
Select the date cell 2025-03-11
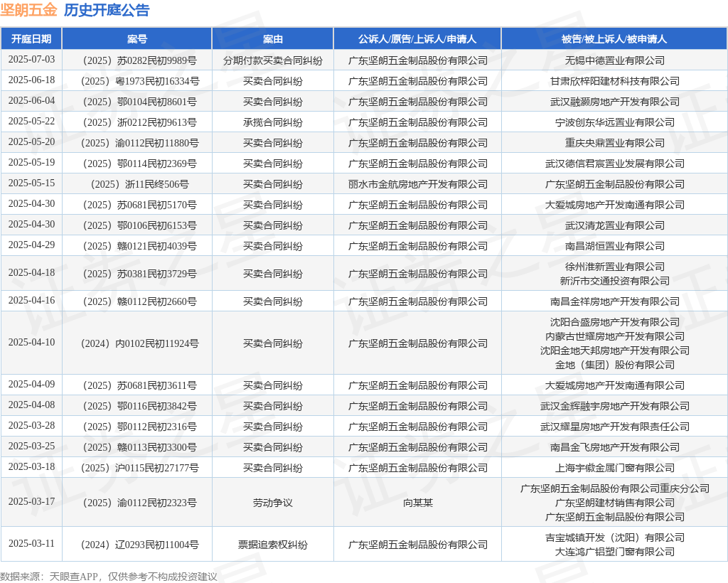[x=31, y=544]
